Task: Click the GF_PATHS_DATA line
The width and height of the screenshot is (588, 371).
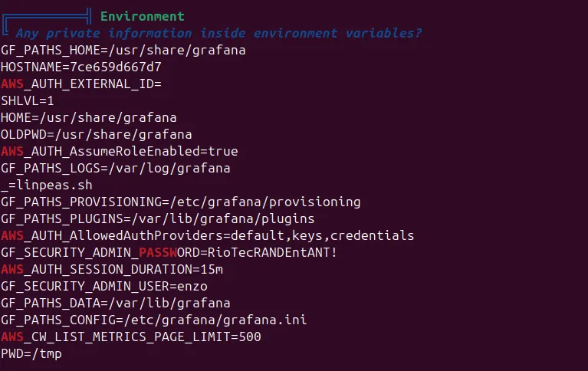Action: (115, 303)
